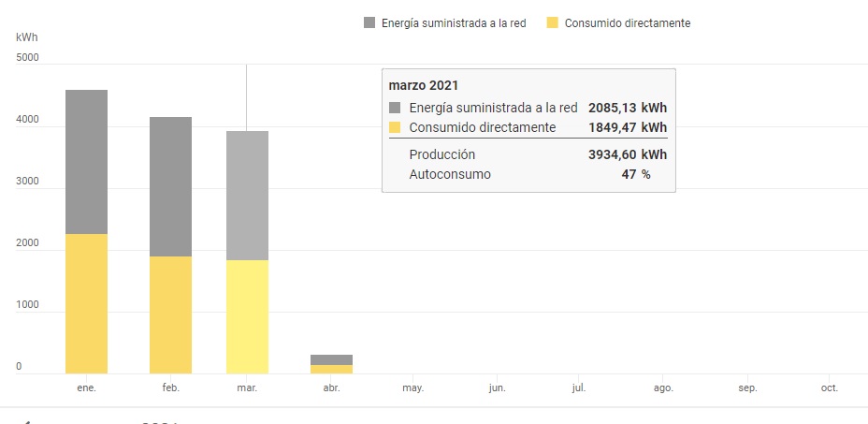Click the 'marzo 2021' tooltip title
The image size is (868, 424).
pyautogui.click(x=424, y=86)
